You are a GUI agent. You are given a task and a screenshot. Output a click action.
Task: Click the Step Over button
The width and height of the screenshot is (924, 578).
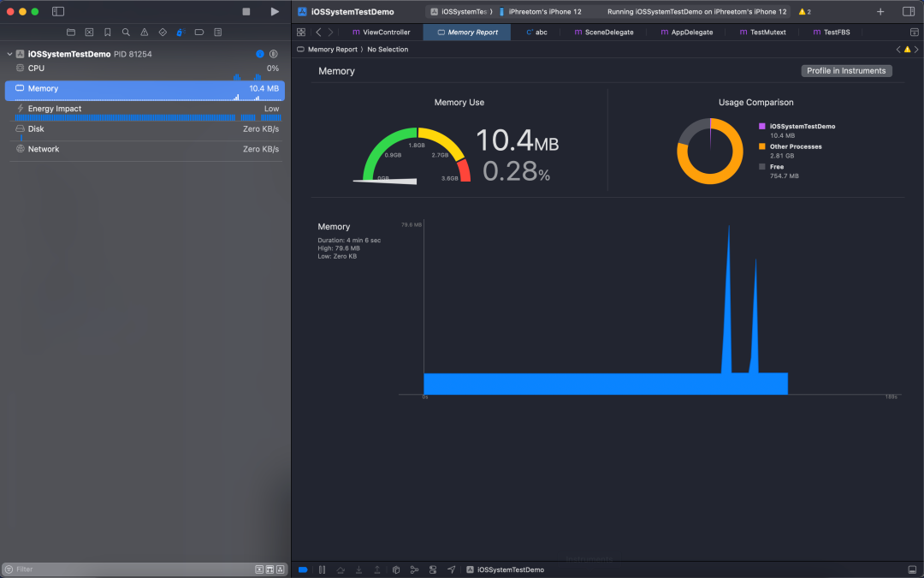[x=341, y=569]
